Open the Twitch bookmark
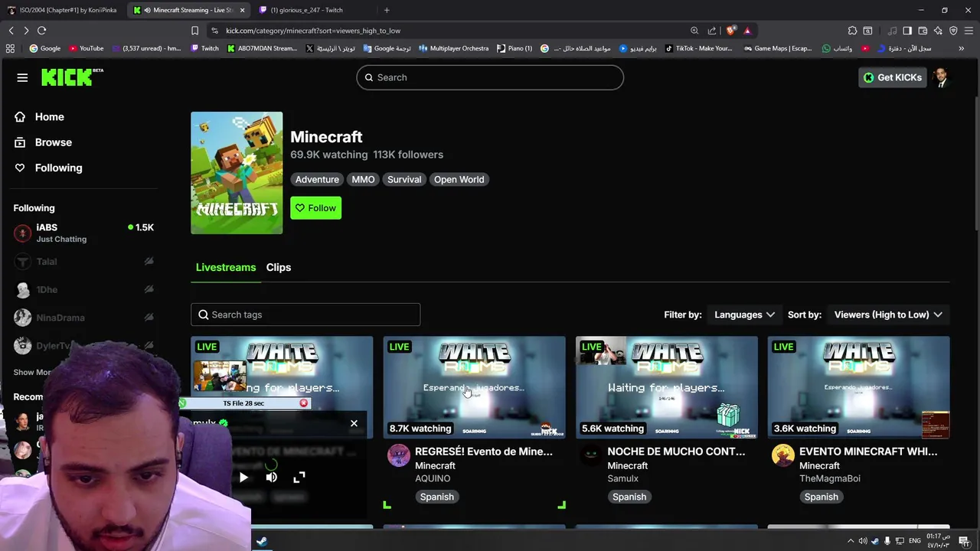 (x=204, y=48)
